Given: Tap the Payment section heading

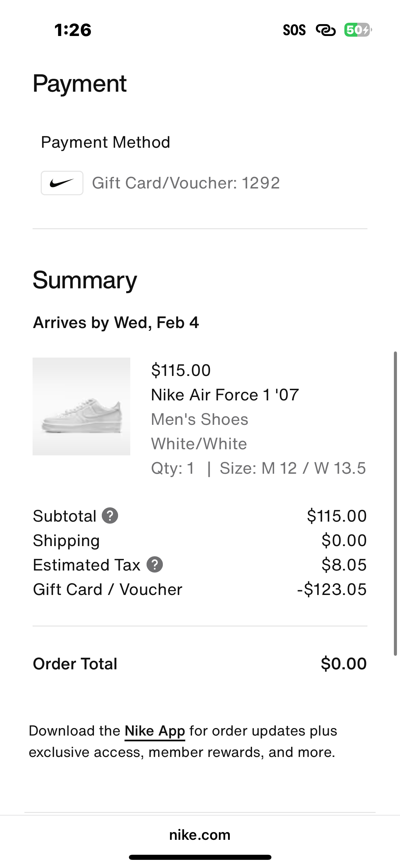Looking at the screenshot, I should pyautogui.click(x=79, y=84).
